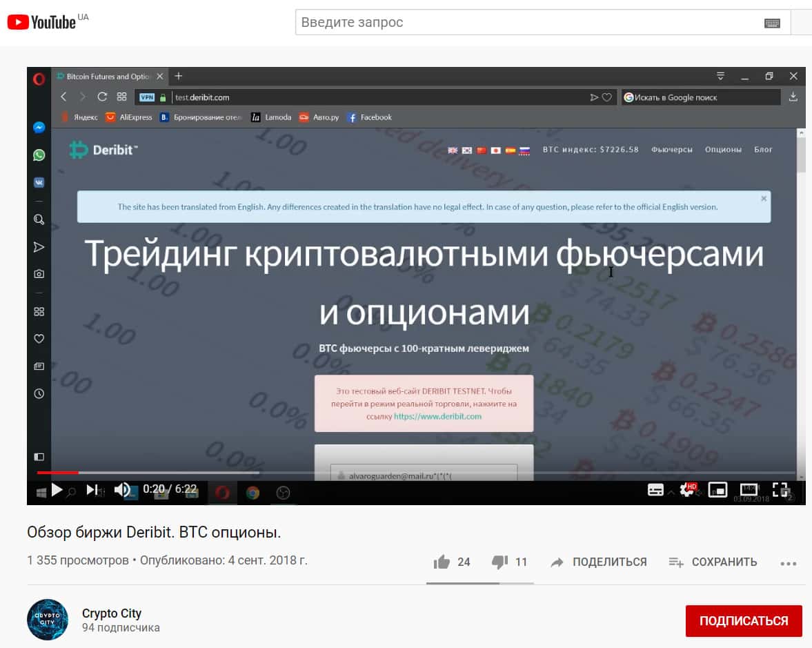Open Опционы menu

pos(723,150)
